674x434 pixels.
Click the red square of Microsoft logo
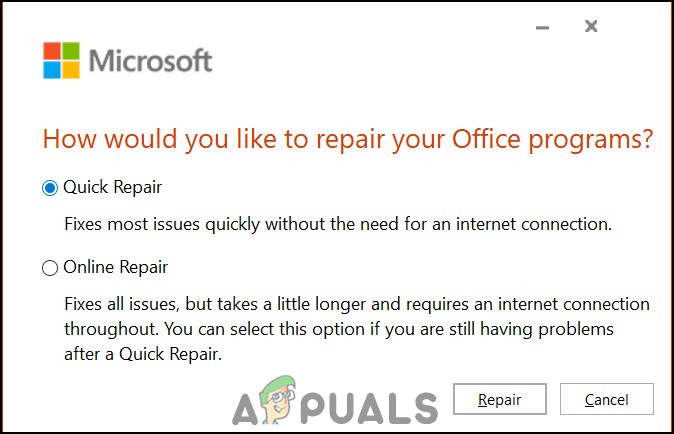click(51, 50)
